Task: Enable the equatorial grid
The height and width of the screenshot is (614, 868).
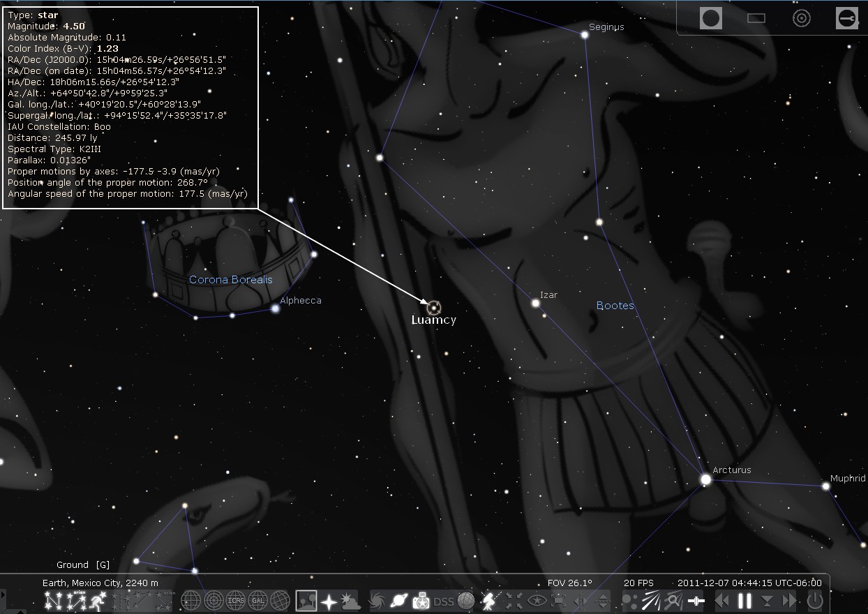Action: 191,600
